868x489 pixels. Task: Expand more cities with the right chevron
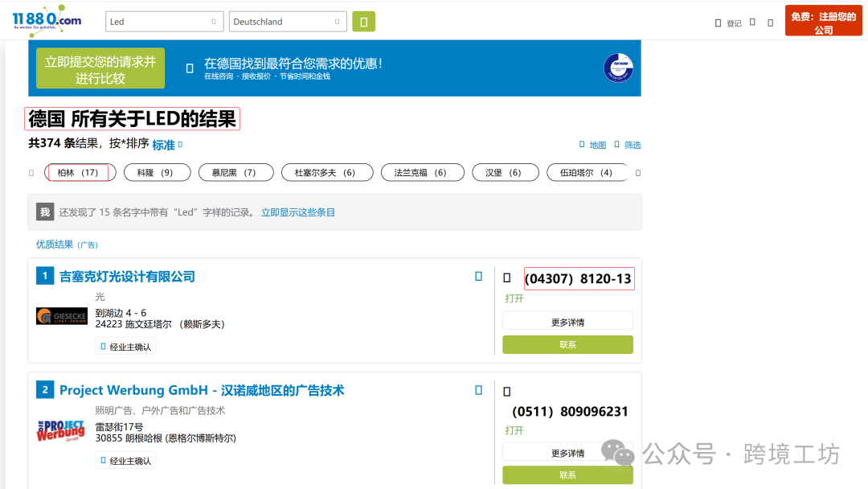coord(637,172)
